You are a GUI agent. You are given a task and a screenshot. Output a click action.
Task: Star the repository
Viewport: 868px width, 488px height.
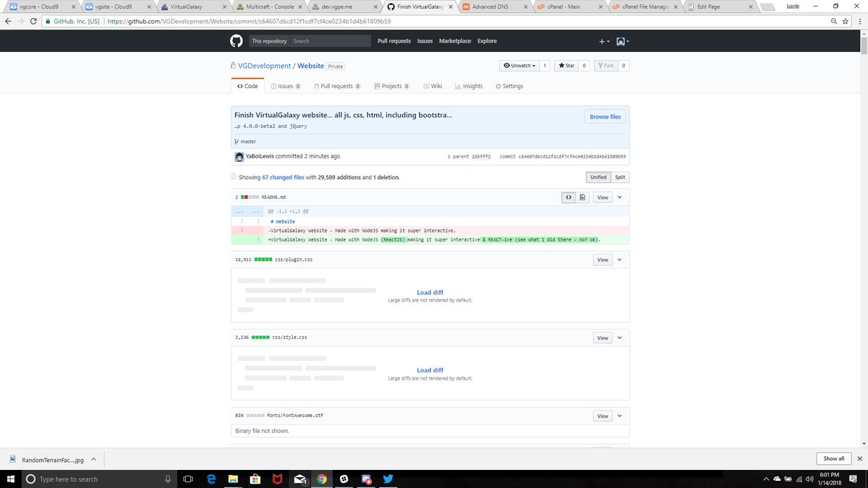[566, 66]
